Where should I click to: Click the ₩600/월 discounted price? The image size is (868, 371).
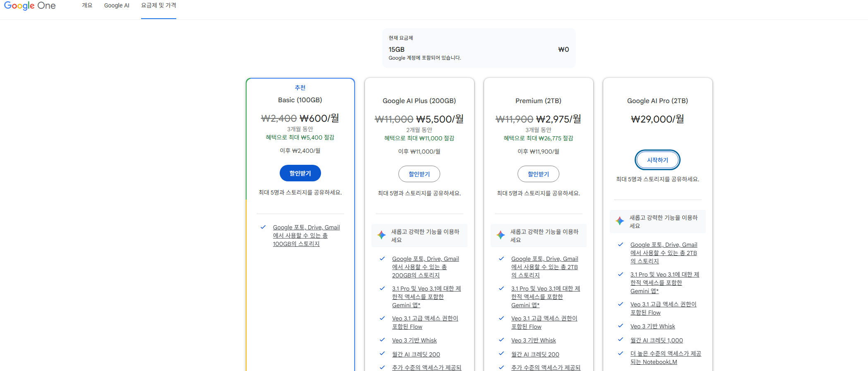pyautogui.click(x=319, y=118)
